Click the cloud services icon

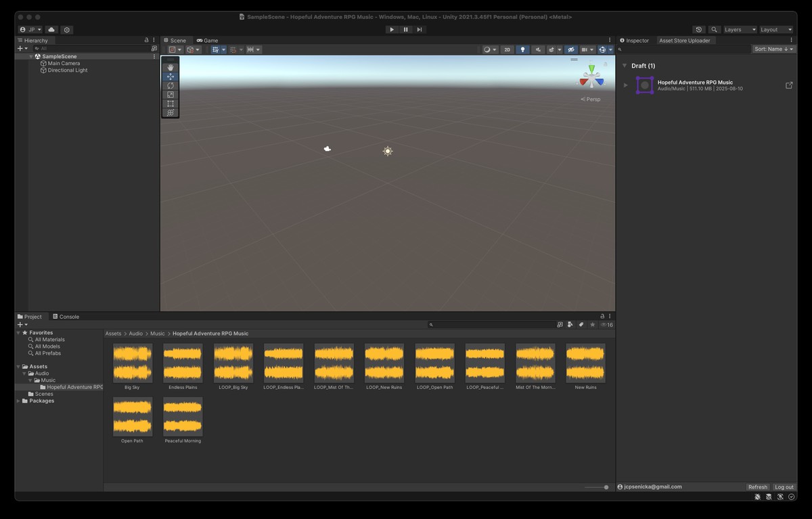[x=51, y=30]
